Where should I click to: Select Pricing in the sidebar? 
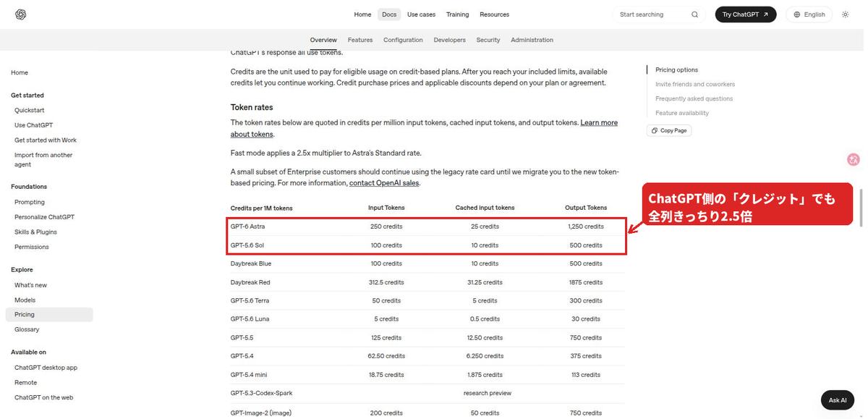pos(49,314)
